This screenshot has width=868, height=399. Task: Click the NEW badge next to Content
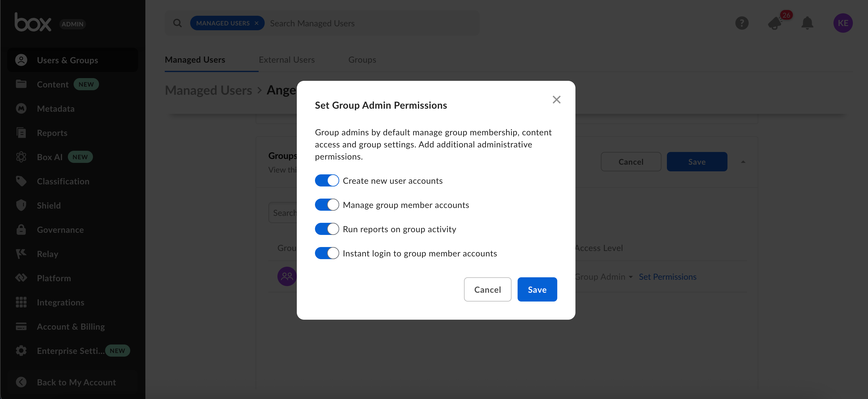86,84
